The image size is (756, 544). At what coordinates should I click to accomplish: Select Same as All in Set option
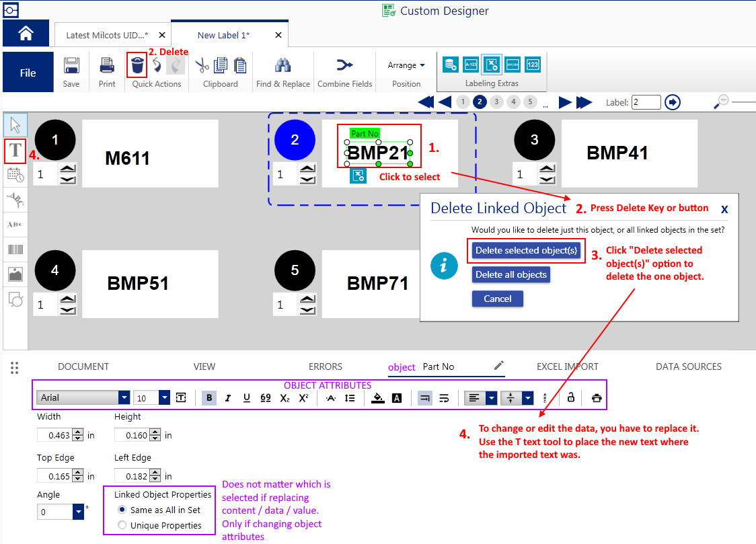pos(122,510)
